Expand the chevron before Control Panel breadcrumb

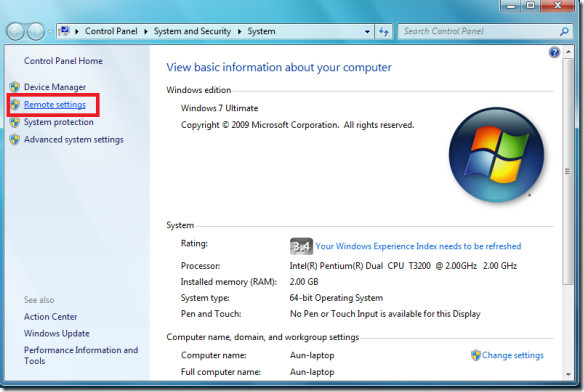click(x=77, y=32)
